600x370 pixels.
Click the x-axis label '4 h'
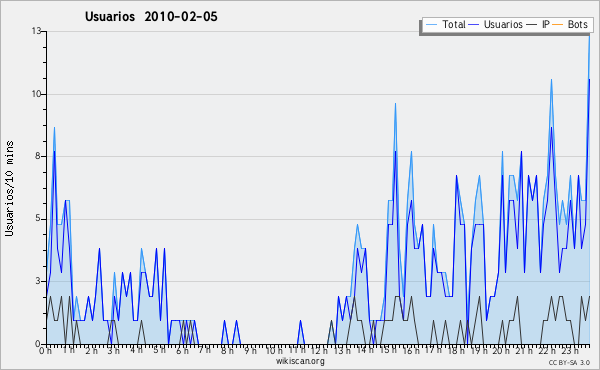(x=136, y=350)
